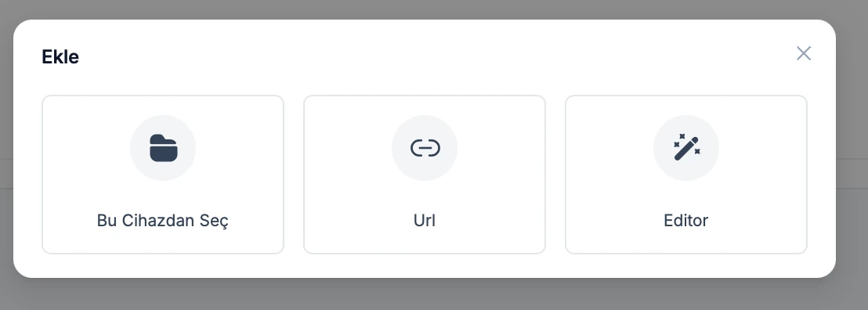This screenshot has width=868, height=310.
Task: Open the Editor option card
Action: point(686,175)
